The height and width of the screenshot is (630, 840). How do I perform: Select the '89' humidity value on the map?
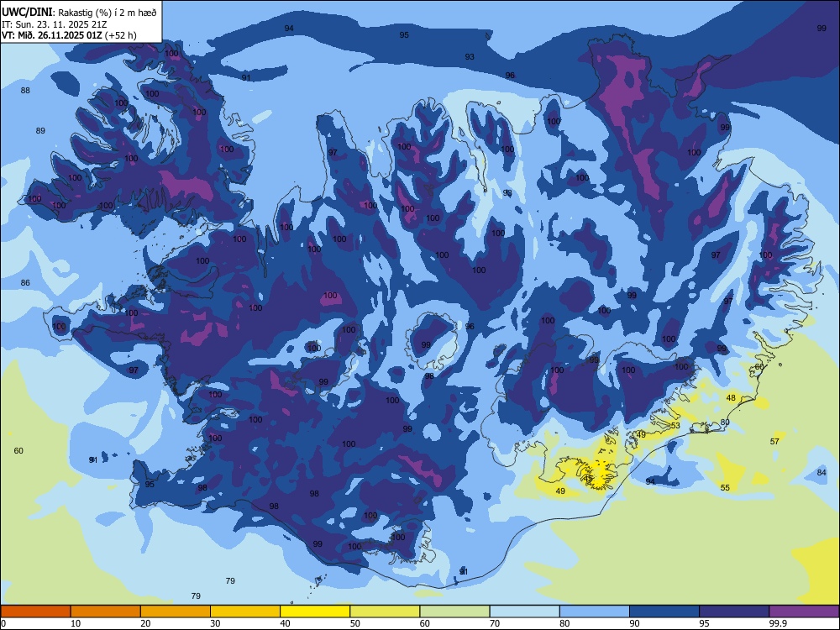coord(40,131)
